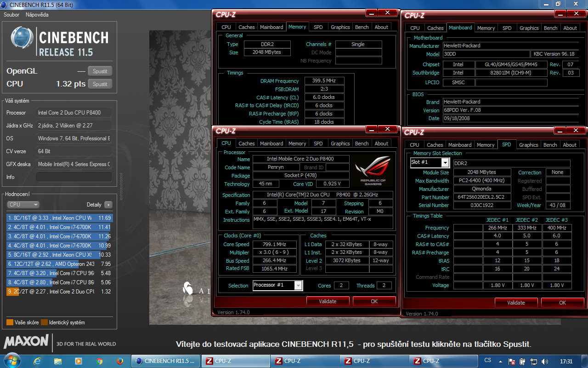Switch to Memory tab in Mainboard window
Screen dimensions: 588x368
point(486,28)
